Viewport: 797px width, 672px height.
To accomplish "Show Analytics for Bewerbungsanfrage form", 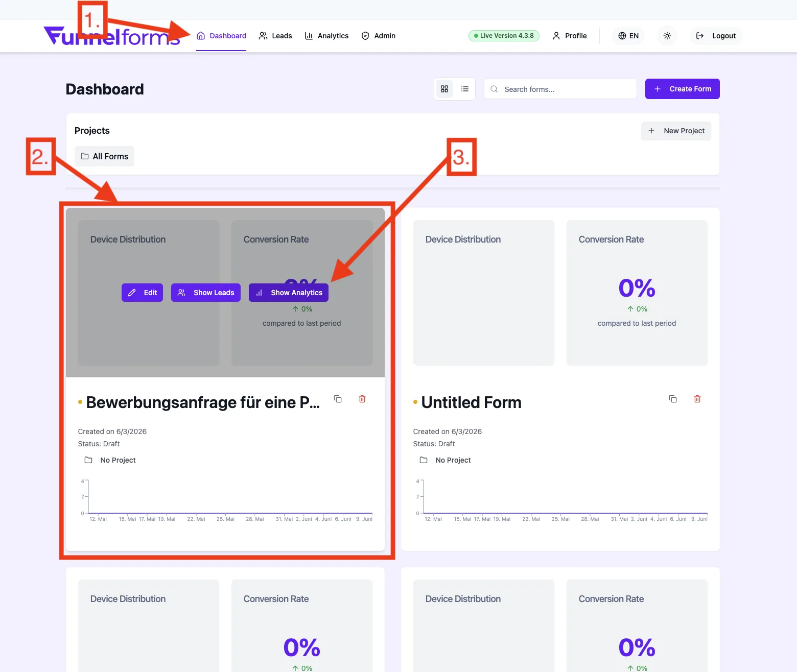I will click(x=289, y=293).
